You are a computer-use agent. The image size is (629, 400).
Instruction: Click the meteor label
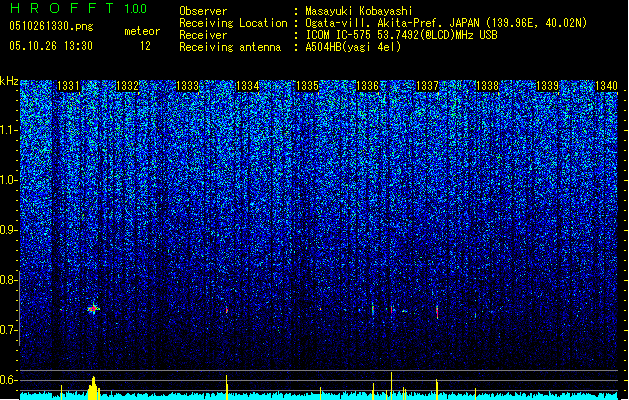coord(142,31)
